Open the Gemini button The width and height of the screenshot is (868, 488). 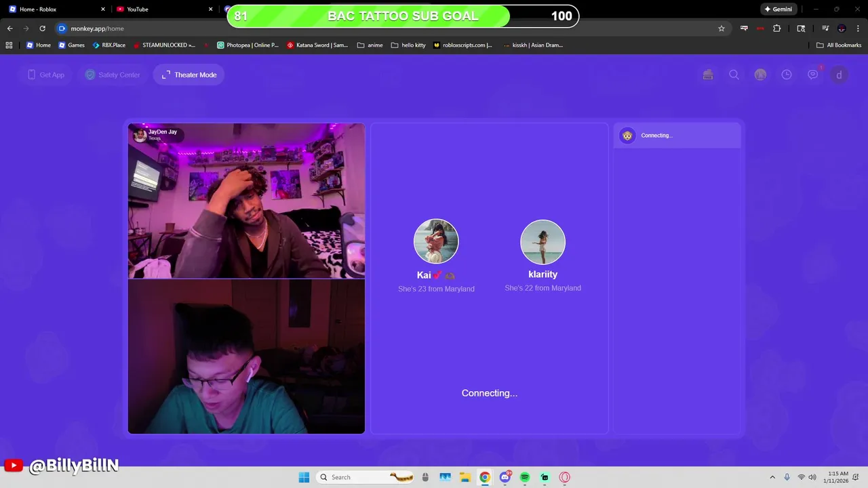pos(778,9)
